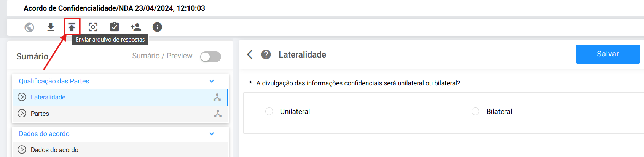Click the add person icon
The height and width of the screenshot is (157, 644).
[136, 27]
